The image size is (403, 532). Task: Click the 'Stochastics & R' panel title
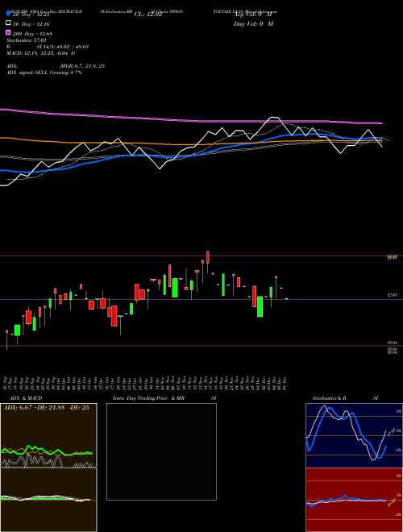[x=329, y=398]
